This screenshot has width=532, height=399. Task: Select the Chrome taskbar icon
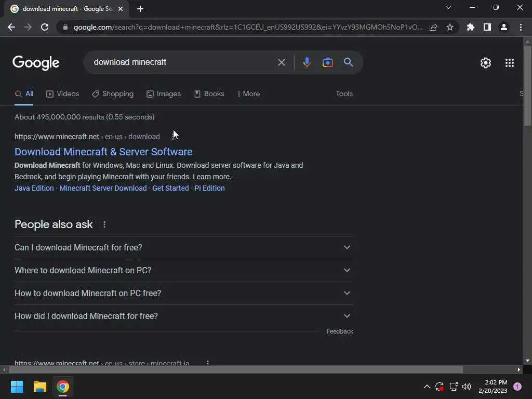63,387
